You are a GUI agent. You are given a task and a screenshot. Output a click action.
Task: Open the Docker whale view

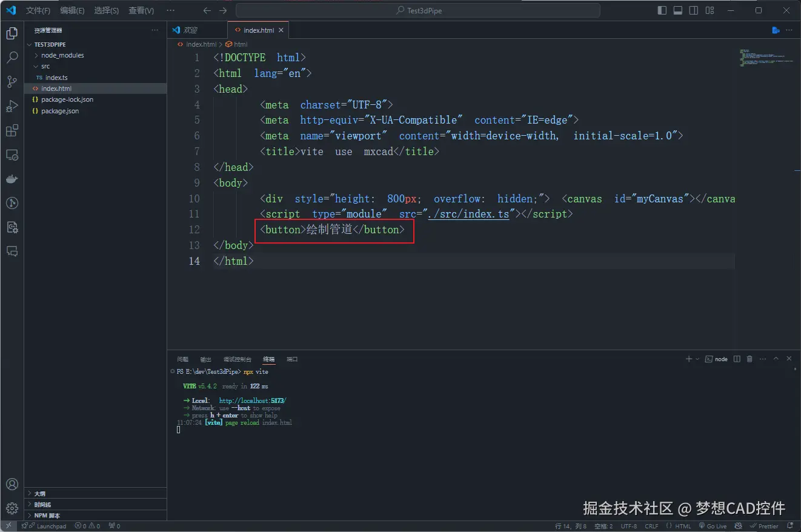click(x=12, y=179)
